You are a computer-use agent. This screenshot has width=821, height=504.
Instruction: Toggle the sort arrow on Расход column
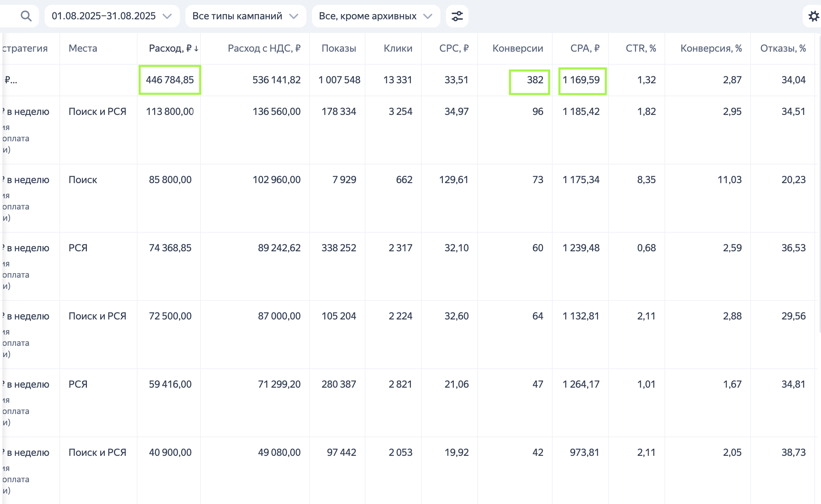tap(196, 49)
